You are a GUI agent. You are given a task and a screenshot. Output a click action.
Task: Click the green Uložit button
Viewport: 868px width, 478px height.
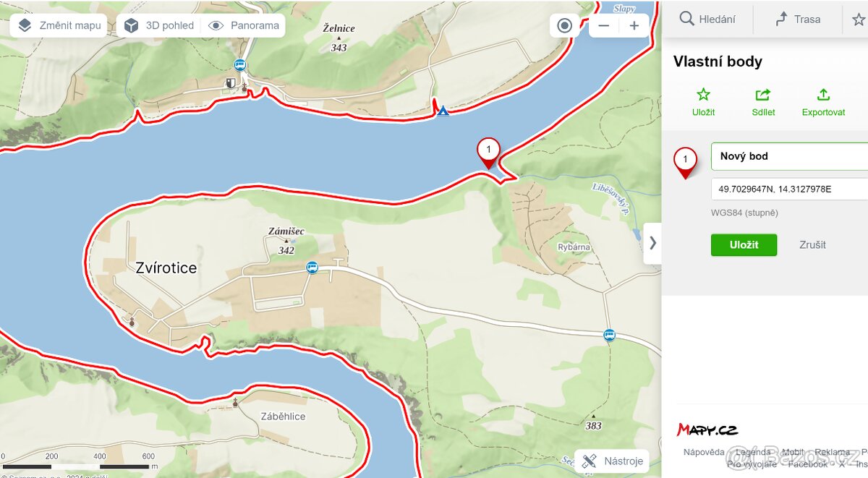[744, 244]
